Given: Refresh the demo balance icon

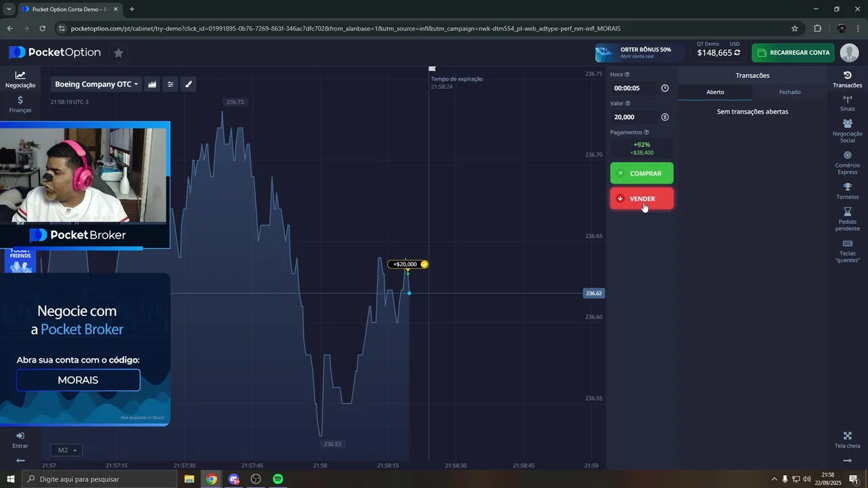Looking at the screenshot, I should point(737,53).
